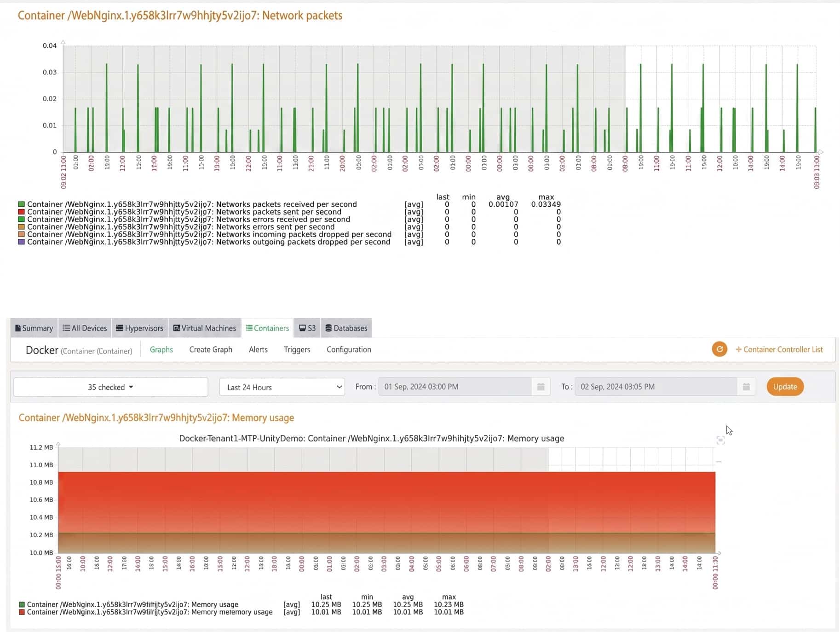Open the Container Controller List link
The width and height of the screenshot is (840, 632).
[x=779, y=349]
